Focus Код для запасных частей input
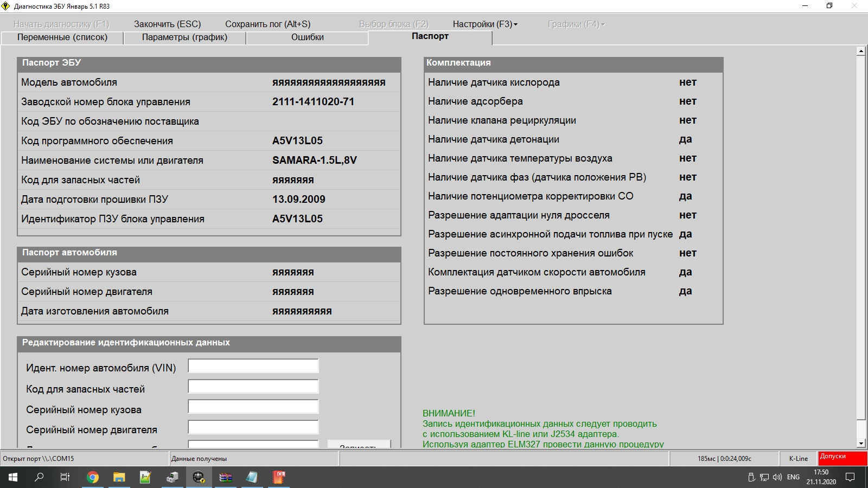The image size is (868, 488). point(253,387)
